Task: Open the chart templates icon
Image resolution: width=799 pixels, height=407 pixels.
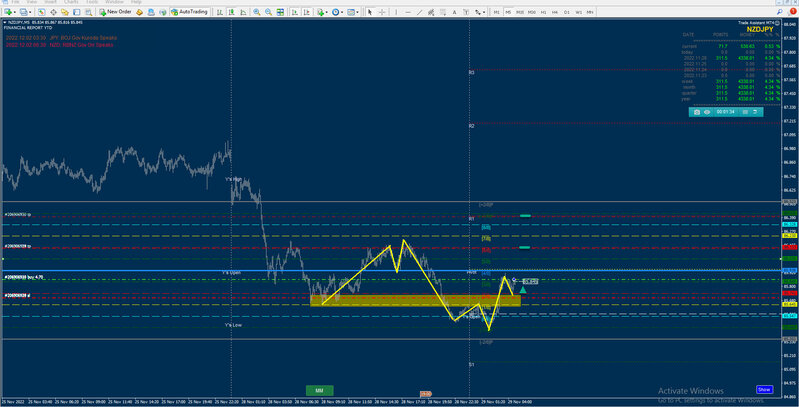Action: point(351,12)
